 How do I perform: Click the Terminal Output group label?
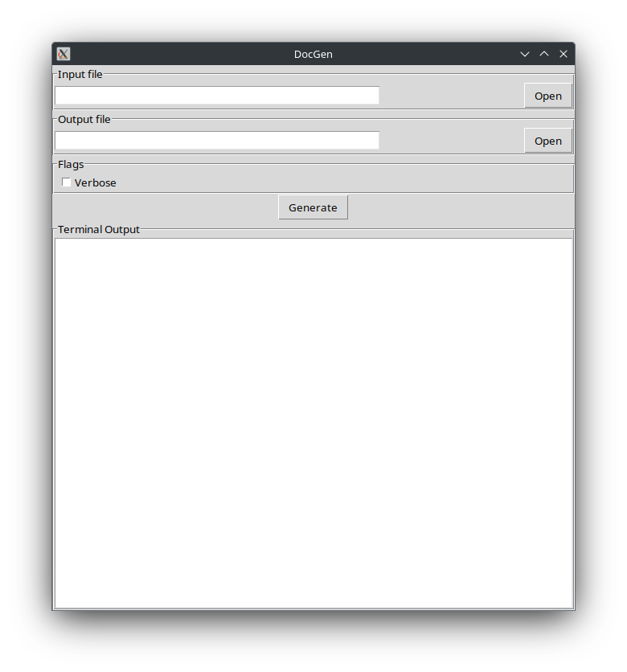pos(98,229)
